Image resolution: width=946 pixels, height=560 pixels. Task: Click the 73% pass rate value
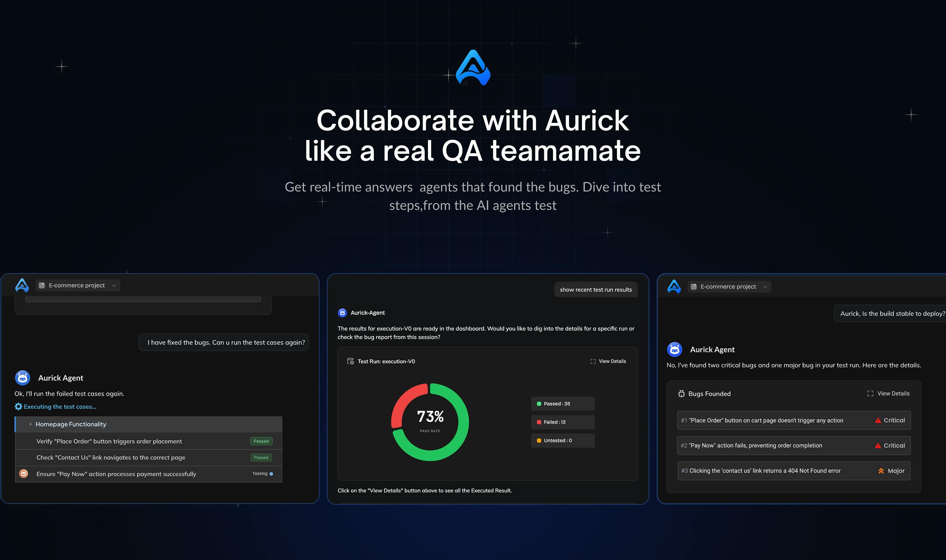click(x=430, y=417)
